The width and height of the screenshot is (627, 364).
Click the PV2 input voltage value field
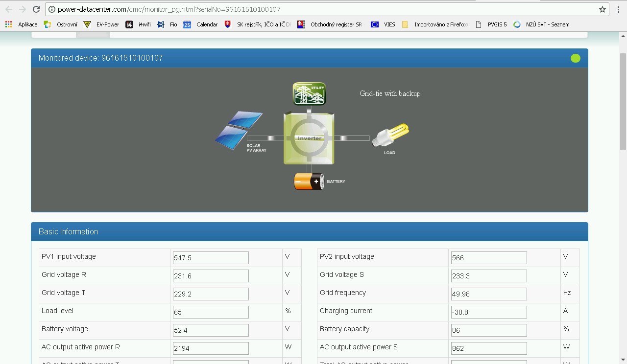tap(489, 258)
